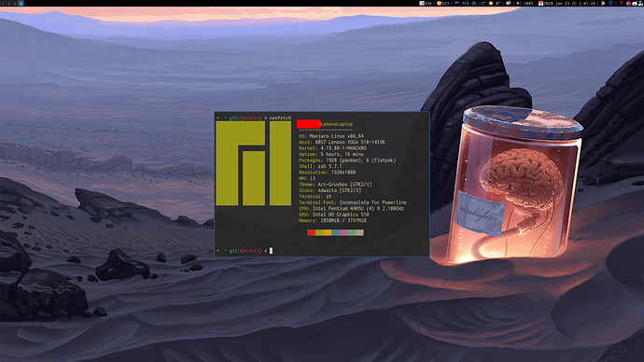Click the purple battery icon showing 71%
Viewport: 644px width, 362px height.
click(x=456, y=3)
